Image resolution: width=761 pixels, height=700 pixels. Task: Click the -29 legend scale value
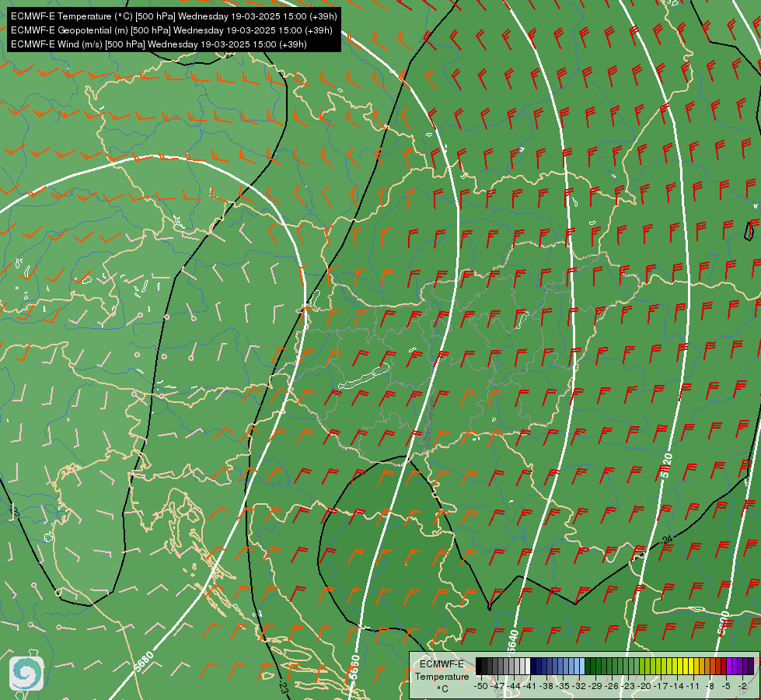click(x=595, y=687)
